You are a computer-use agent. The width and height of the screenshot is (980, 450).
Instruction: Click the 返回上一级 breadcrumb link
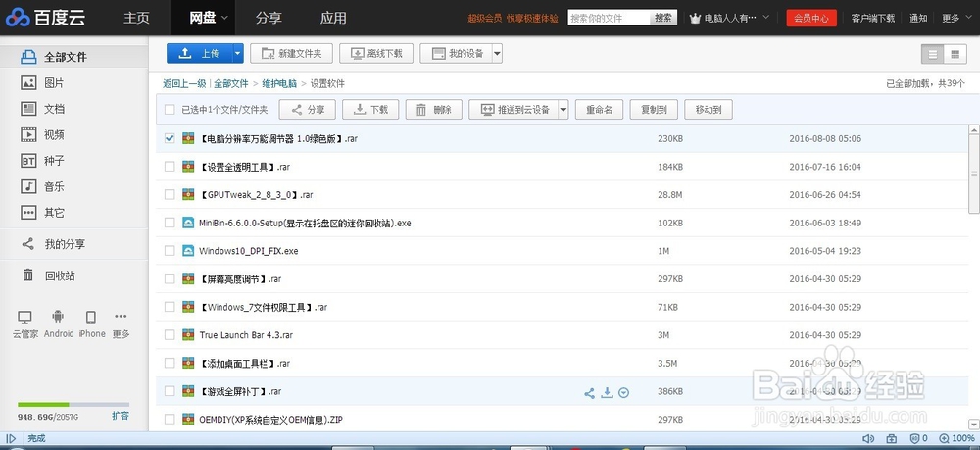point(184,83)
